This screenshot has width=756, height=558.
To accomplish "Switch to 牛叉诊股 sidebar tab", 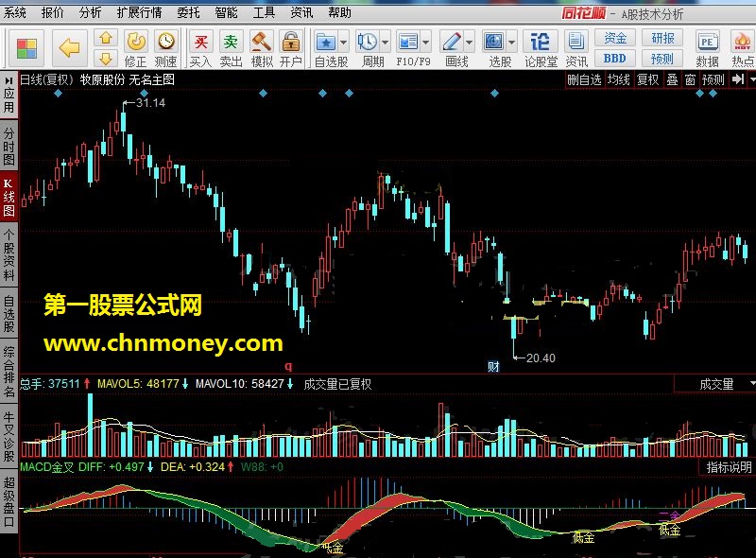I will pyautogui.click(x=9, y=436).
